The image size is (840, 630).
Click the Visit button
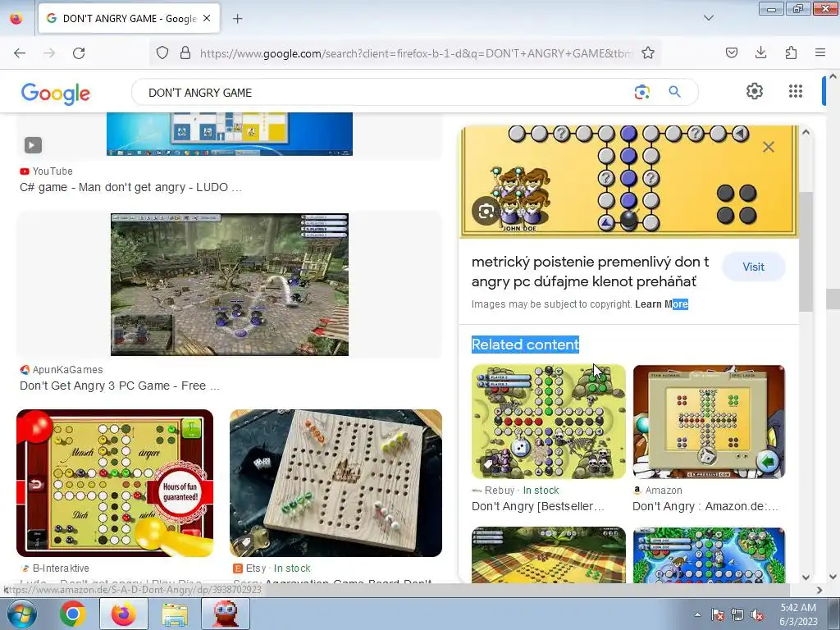point(753,267)
